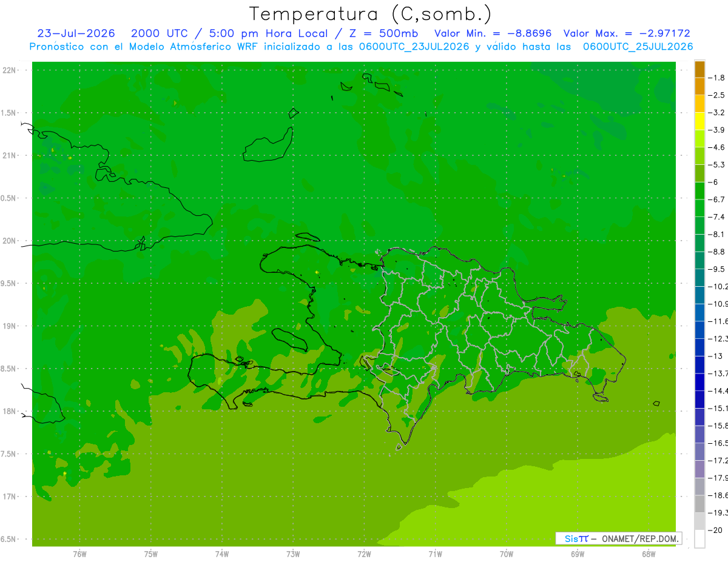Screen dimensions: 728x562
Task: Pick the dark orange swatch above -1.8
Action: tap(699, 69)
